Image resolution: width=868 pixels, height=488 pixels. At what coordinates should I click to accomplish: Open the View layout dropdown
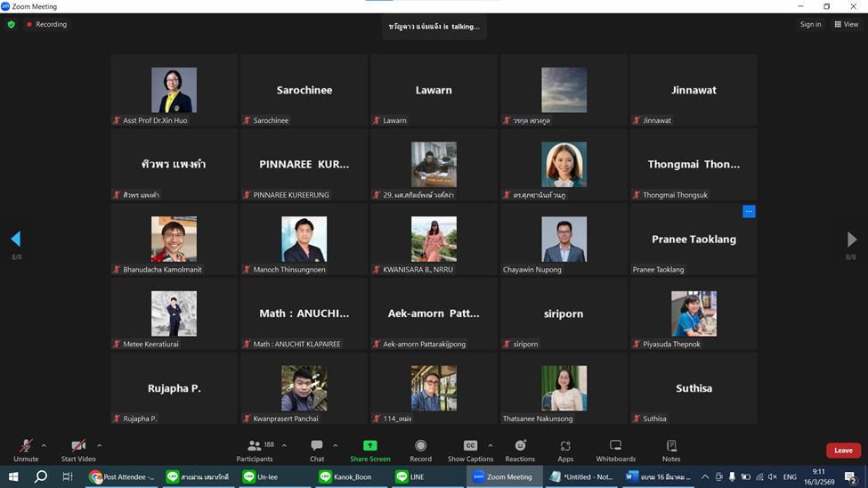(x=846, y=24)
